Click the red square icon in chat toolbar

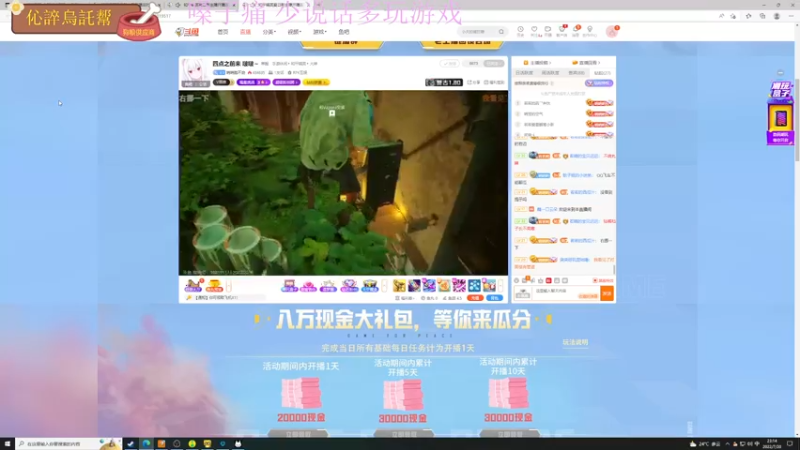point(548,281)
